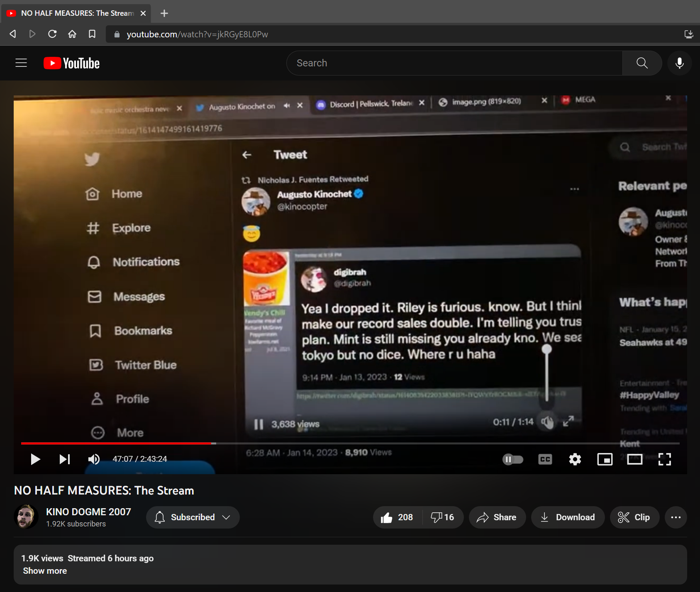
Task: Mute the YouTube player volume
Action: click(94, 459)
